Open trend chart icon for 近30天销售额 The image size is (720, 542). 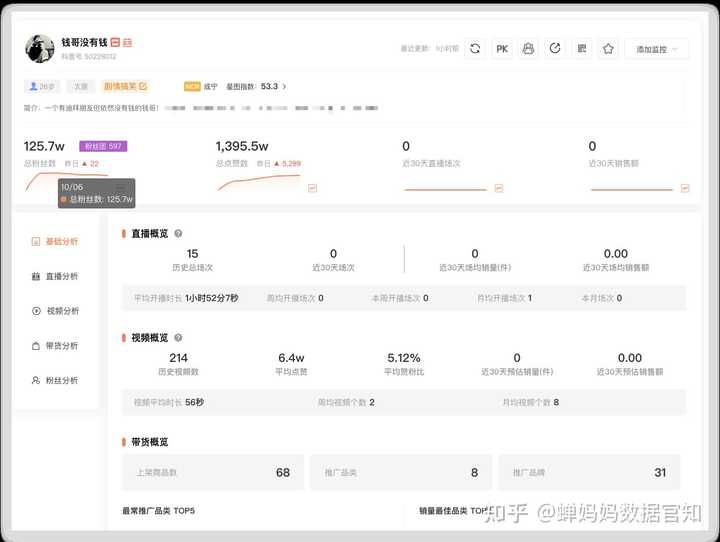click(685, 188)
